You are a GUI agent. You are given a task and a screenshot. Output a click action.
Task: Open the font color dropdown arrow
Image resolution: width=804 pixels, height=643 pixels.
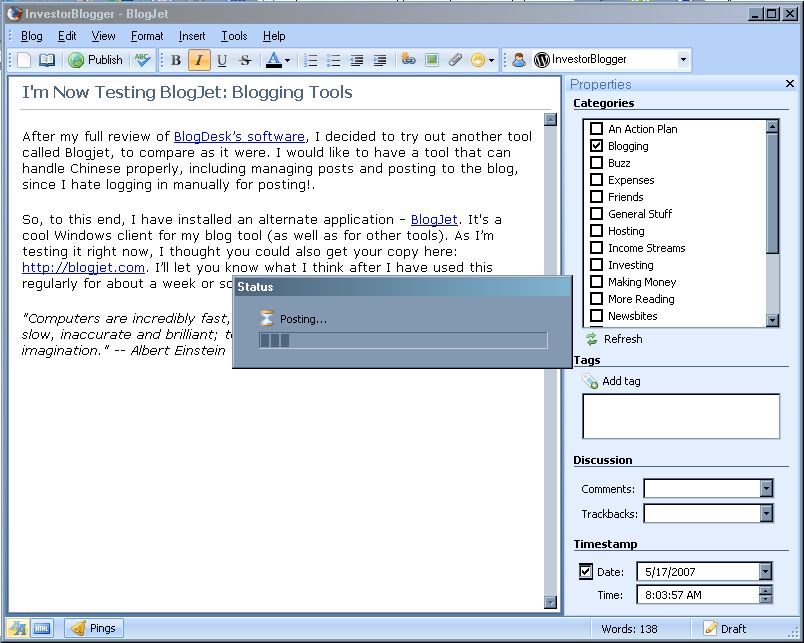pos(287,60)
